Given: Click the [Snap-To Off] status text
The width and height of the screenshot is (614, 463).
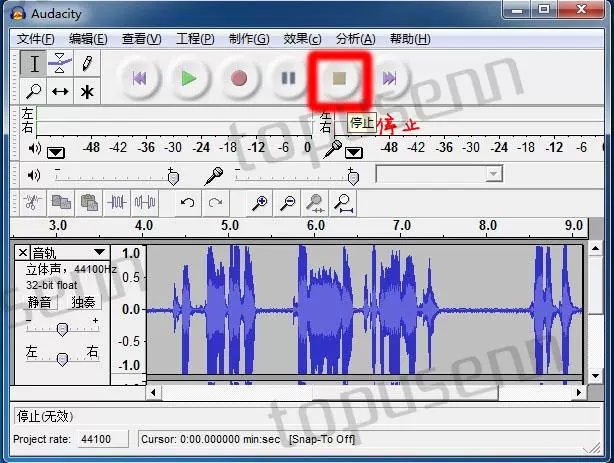Looking at the screenshot, I should click(x=322, y=439).
